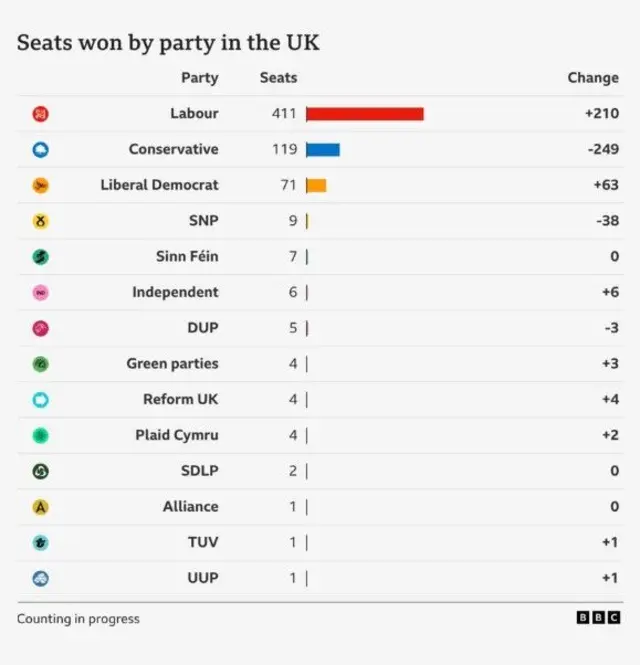The height and width of the screenshot is (665, 640).
Task: Click the SNP party logo icon
Action: coord(40,221)
